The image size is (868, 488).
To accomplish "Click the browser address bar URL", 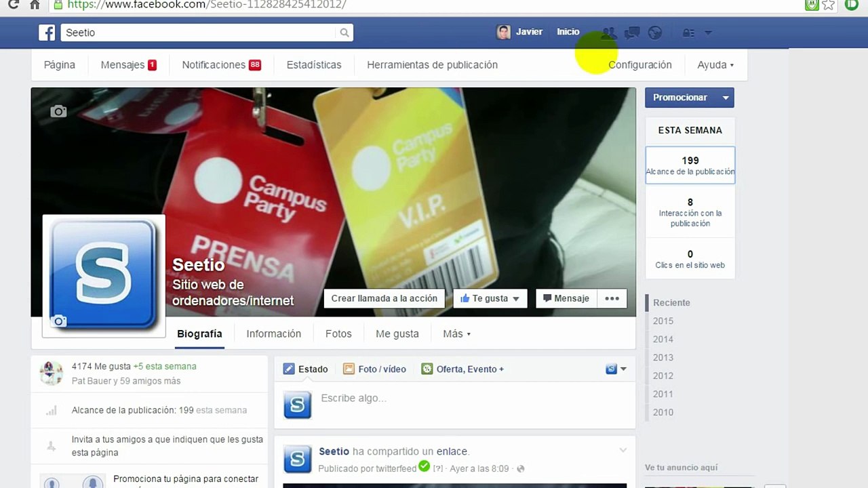I will click(x=207, y=4).
